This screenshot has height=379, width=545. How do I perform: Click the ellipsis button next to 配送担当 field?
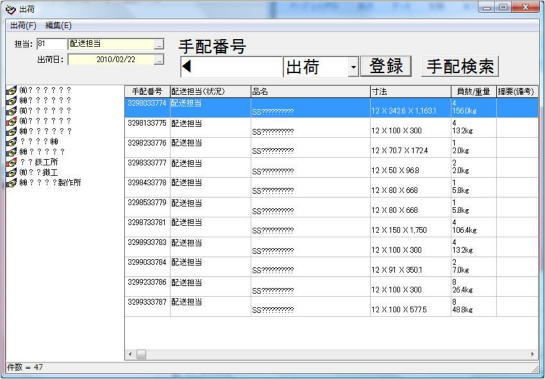coord(158,44)
